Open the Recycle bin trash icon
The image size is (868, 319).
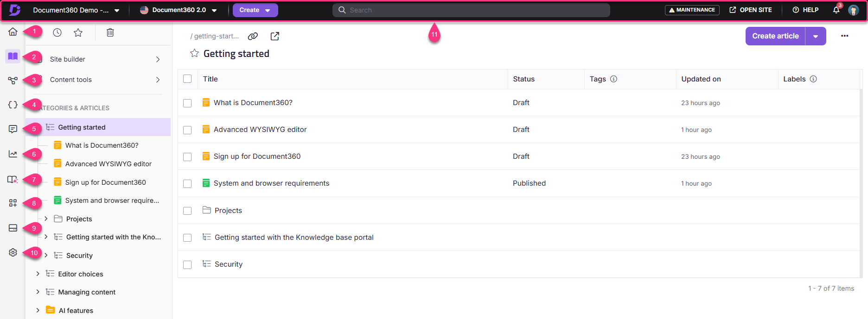click(110, 32)
